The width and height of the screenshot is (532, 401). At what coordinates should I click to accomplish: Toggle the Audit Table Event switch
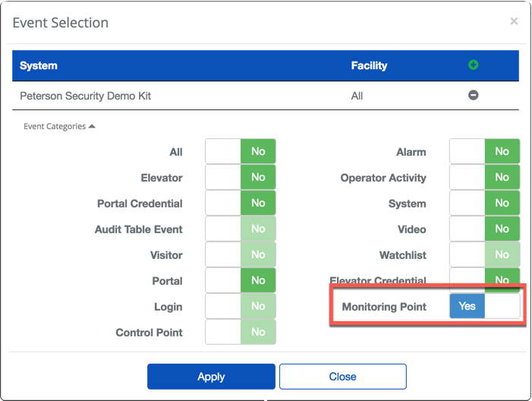[x=241, y=229]
